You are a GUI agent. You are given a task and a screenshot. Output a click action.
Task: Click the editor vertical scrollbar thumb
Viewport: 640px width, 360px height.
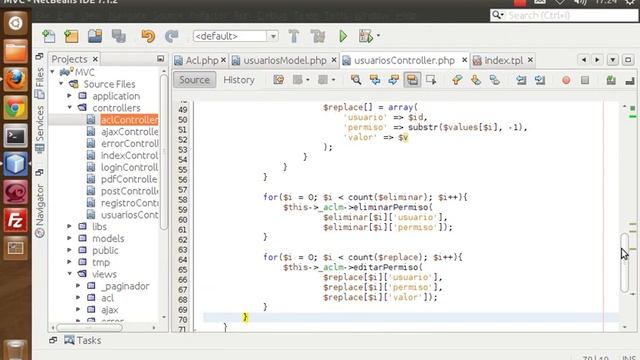[x=624, y=262]
